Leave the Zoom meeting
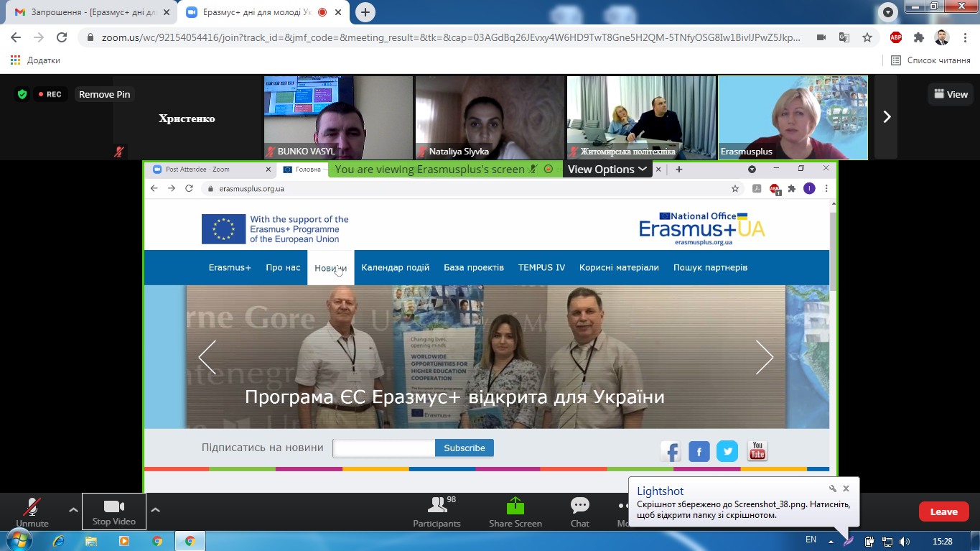The height and width of the screenshot is (551, 980). coord(943,511)
